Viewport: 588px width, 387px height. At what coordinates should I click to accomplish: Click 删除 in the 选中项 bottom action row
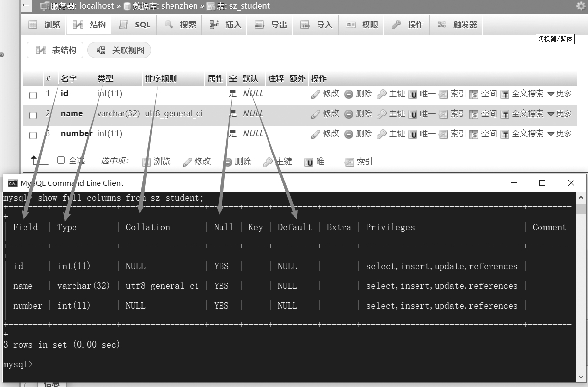tap(238, 161)
